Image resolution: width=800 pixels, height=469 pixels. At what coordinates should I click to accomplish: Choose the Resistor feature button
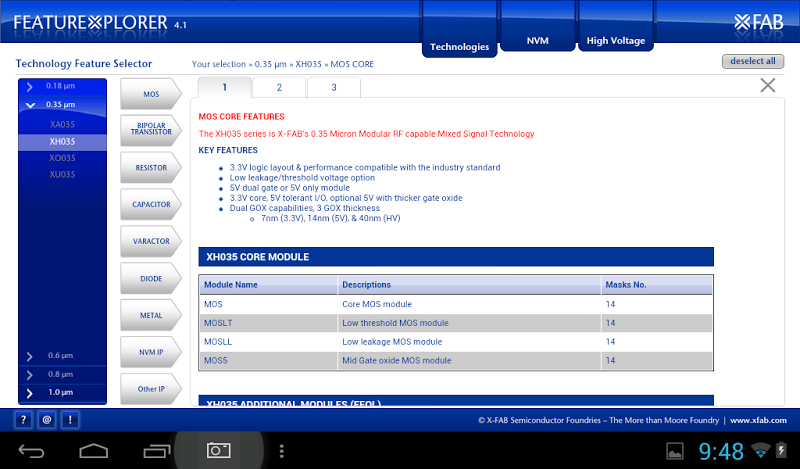tap(151, 167)
